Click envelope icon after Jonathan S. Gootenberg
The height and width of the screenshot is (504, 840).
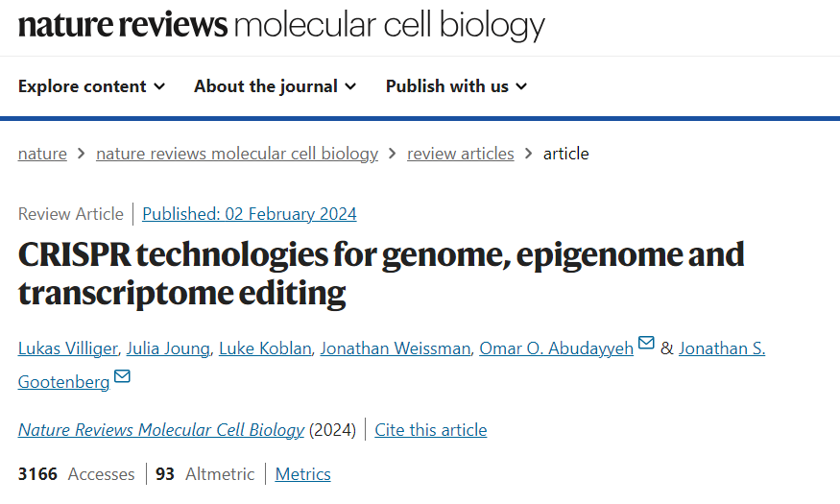coord(122,377)
